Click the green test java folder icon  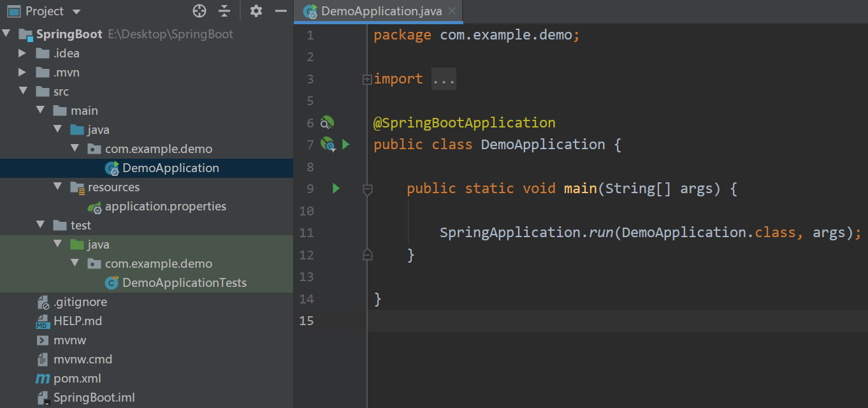[77, 244]
